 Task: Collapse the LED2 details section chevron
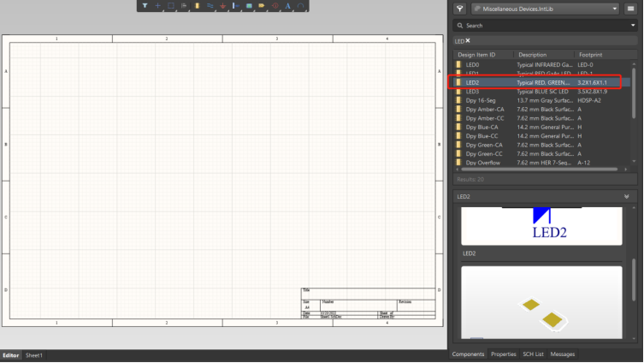(x=626, y=196)
